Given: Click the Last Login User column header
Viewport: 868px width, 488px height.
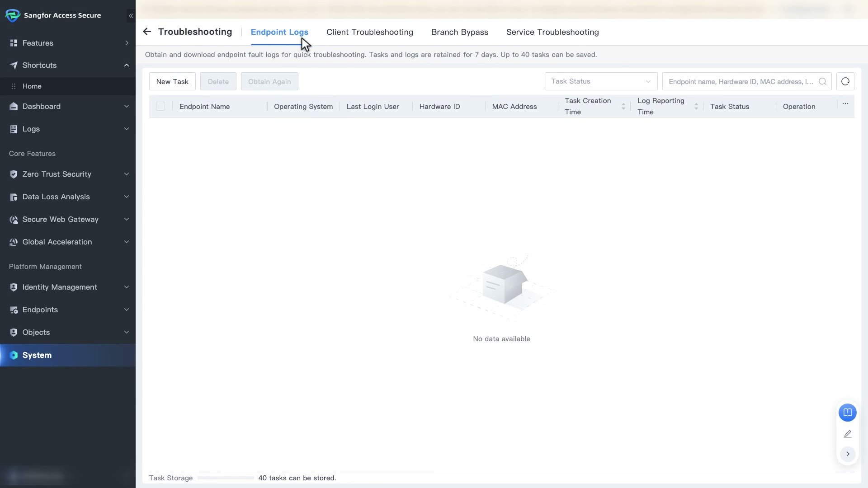Looking at the screenshot, I should [373, 107].
